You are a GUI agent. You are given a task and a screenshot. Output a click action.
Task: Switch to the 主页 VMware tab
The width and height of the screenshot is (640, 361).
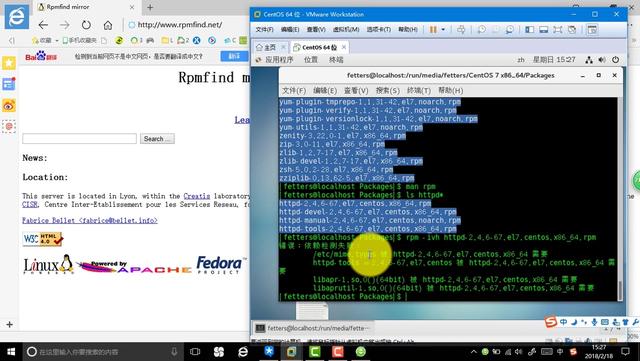click(x=270, y=47)
